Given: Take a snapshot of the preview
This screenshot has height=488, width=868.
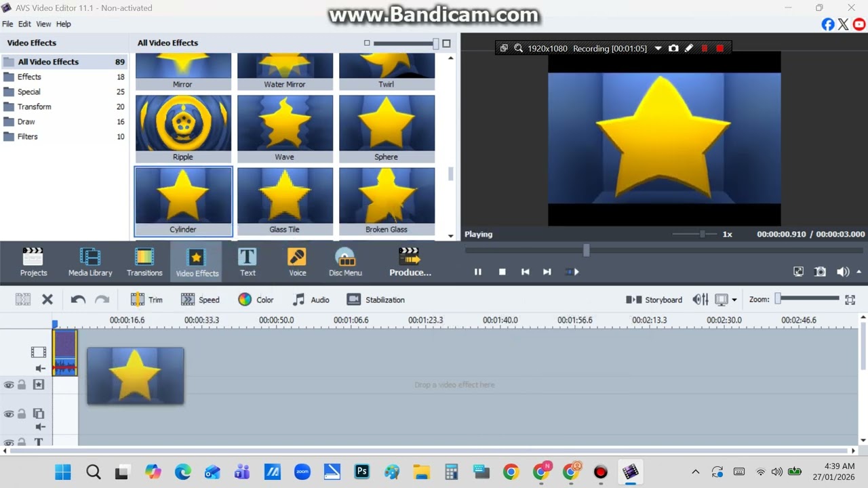Looking at the screenshot, I should (820, 272).
